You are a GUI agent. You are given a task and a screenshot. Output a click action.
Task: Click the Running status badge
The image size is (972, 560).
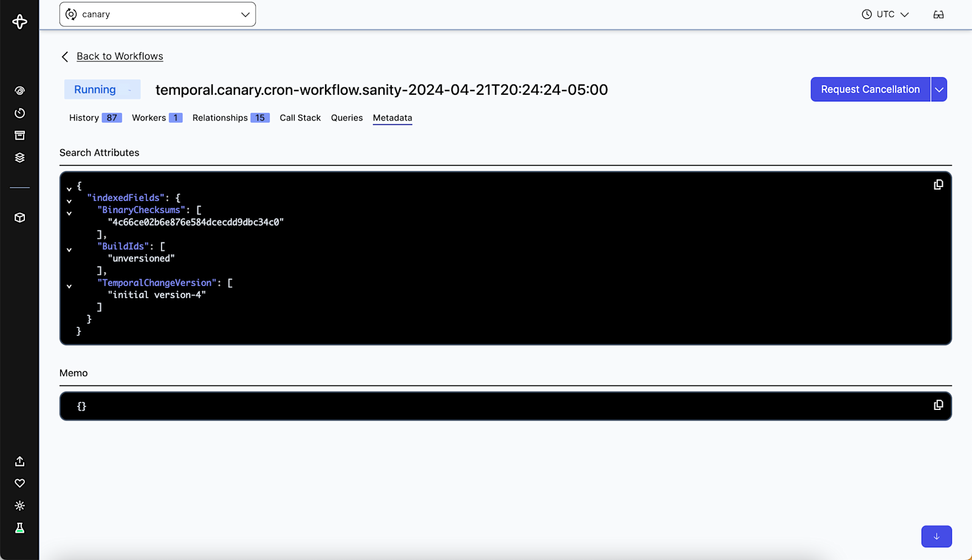[102, 89]
